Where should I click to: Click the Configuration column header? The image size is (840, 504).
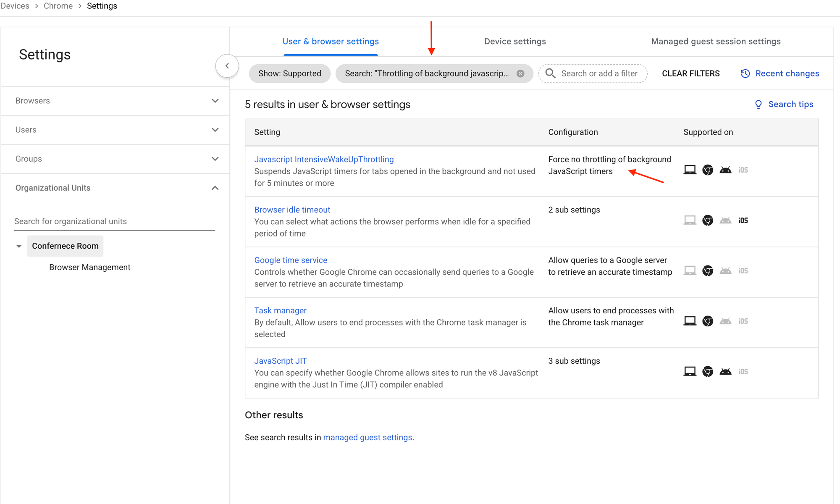[573, 132]
